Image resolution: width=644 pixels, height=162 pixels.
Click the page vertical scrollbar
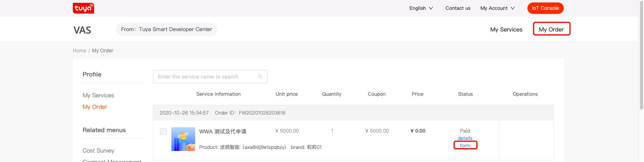coord(641,55)
